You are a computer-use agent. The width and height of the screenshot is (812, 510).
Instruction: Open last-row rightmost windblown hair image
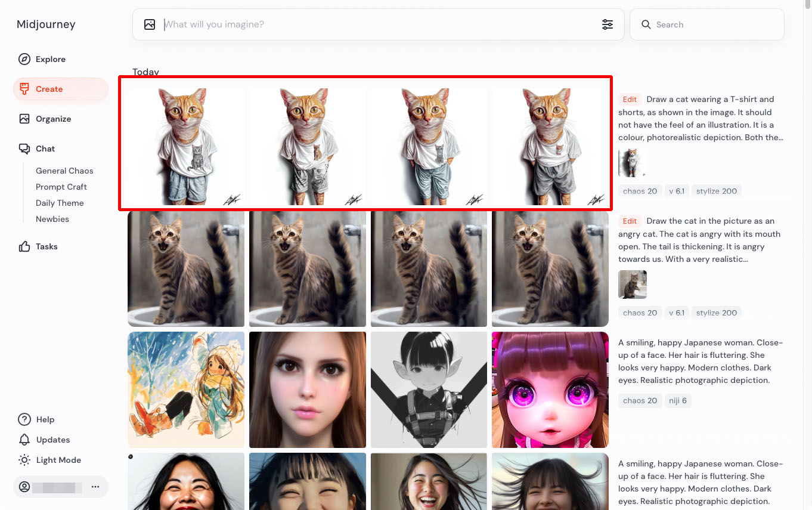point(550,481)
